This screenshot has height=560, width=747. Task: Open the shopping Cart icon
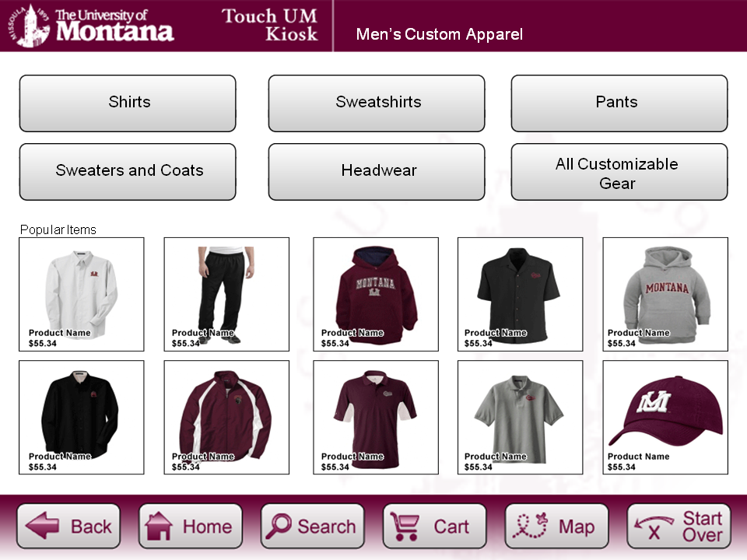click(x=405, y=527)
